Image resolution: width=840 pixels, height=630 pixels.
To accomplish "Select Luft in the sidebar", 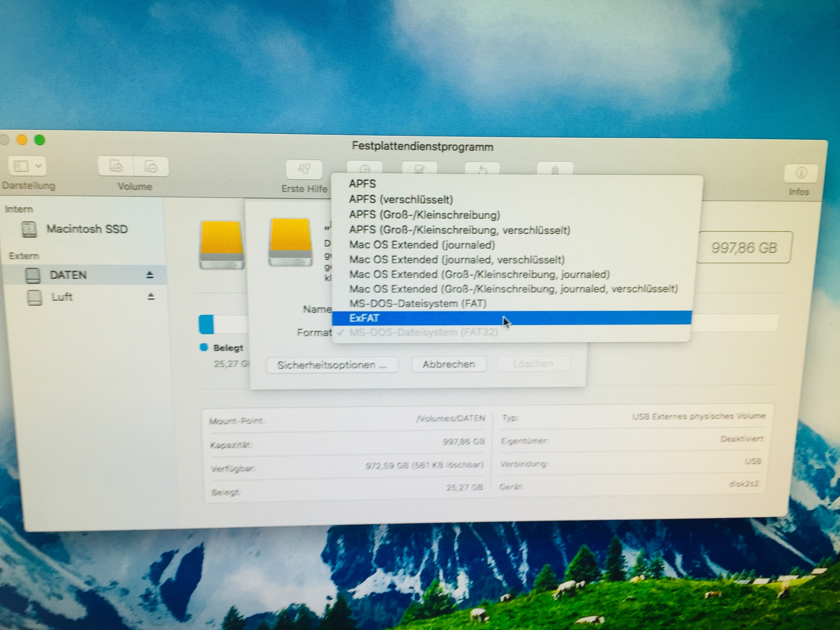I will [62, 297].
